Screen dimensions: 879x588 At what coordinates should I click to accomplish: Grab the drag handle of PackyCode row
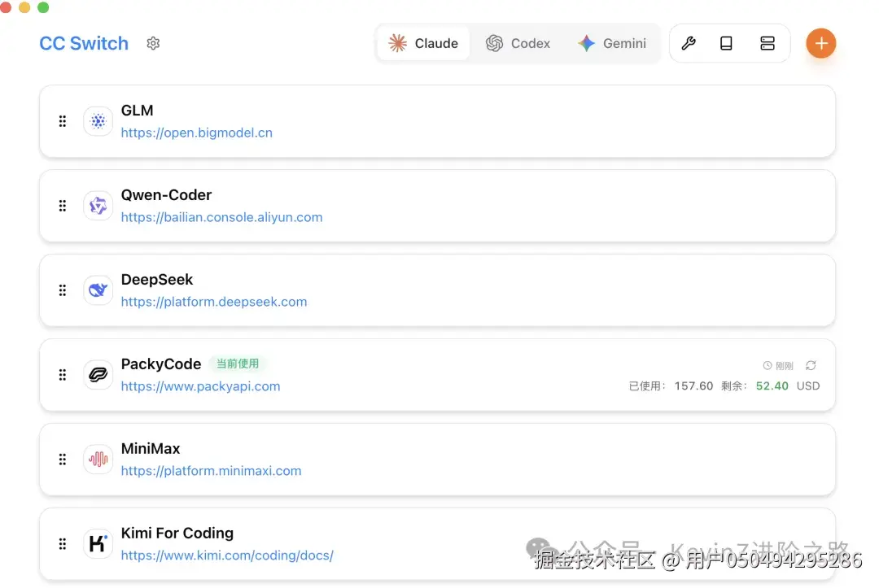62,375
